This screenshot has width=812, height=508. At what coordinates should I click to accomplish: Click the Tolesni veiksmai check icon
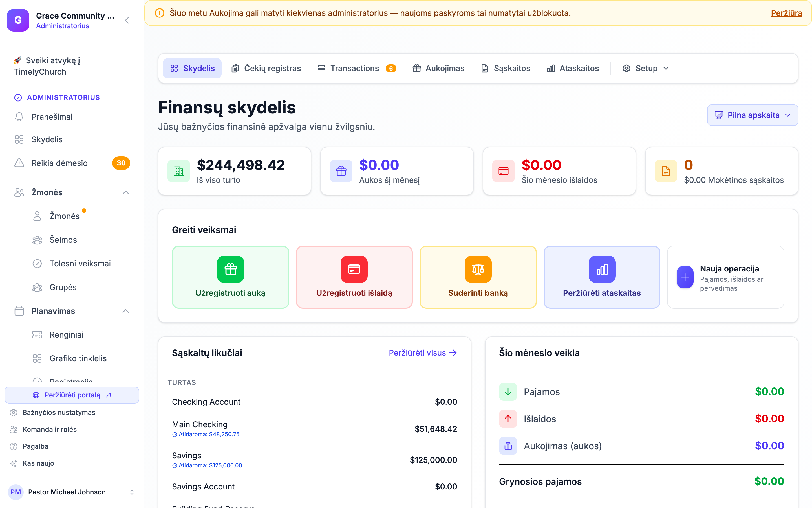[x=37, y=263]
